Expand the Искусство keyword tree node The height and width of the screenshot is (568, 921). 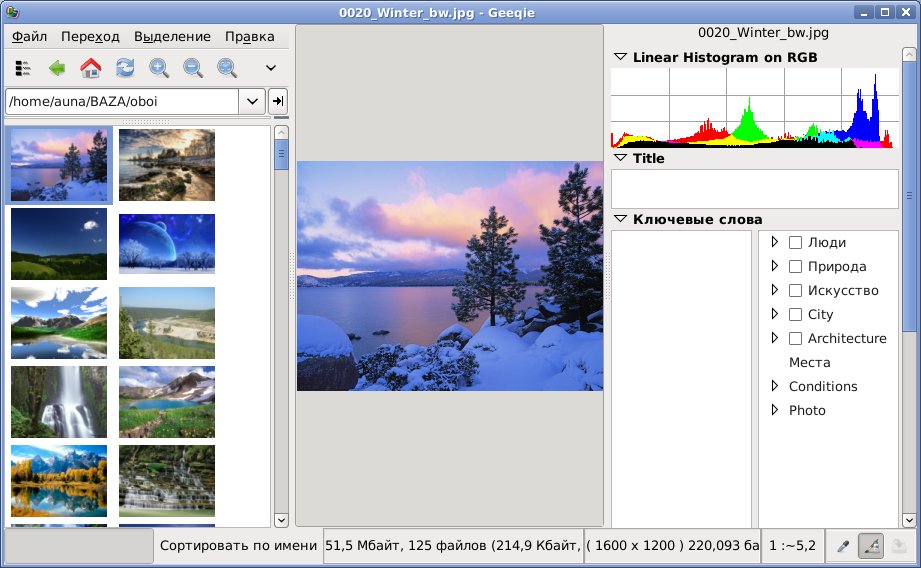pyautogui.click(x=775, y=290)
